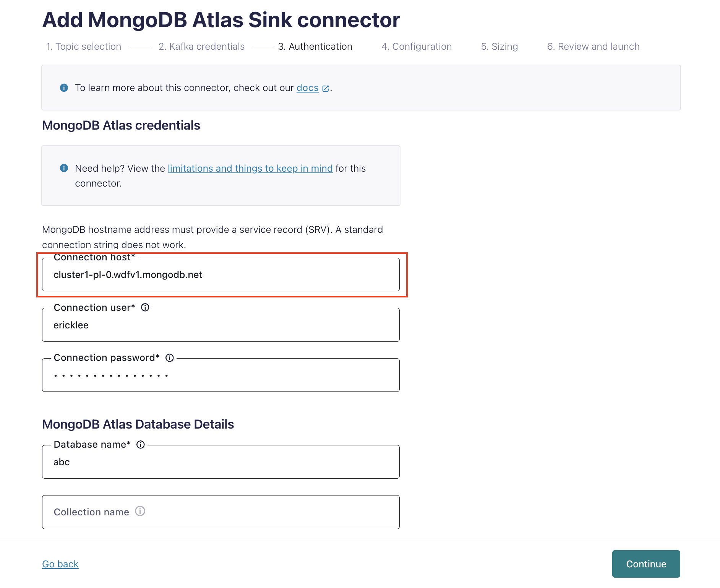Image resolution: width=720 pixels, height=588 pixels.
Task: Select the Kafka credentials step
Action: (x=201, y=46)
